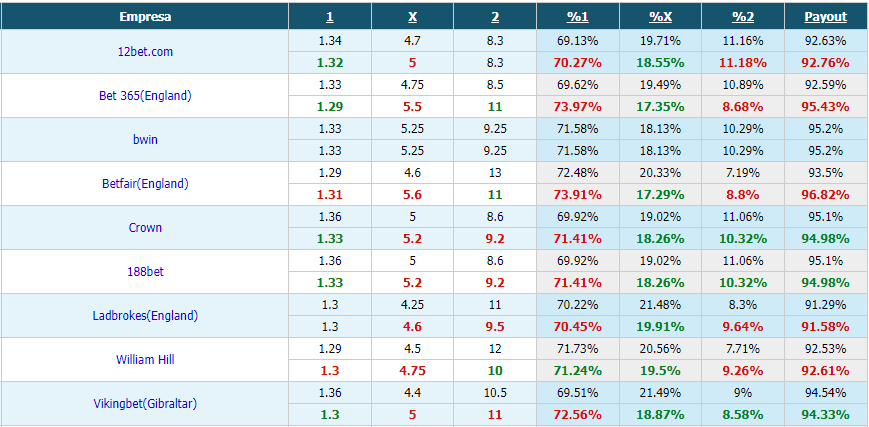
Task: Select Bet 365 payout value 95.43%
Action: [826, 106]
